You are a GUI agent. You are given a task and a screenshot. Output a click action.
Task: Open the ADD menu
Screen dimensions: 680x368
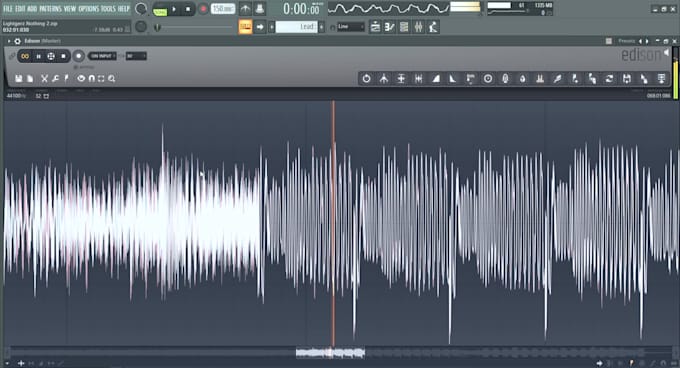pyautogui.click(x=33, y=9)
